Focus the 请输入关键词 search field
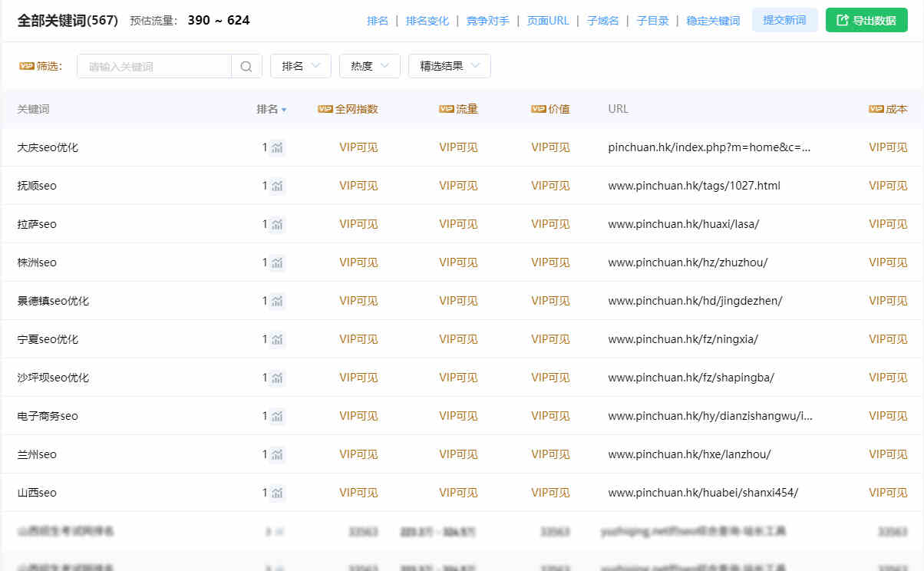The width and height of the screenshot is (924, 571). tap(153, 66)
